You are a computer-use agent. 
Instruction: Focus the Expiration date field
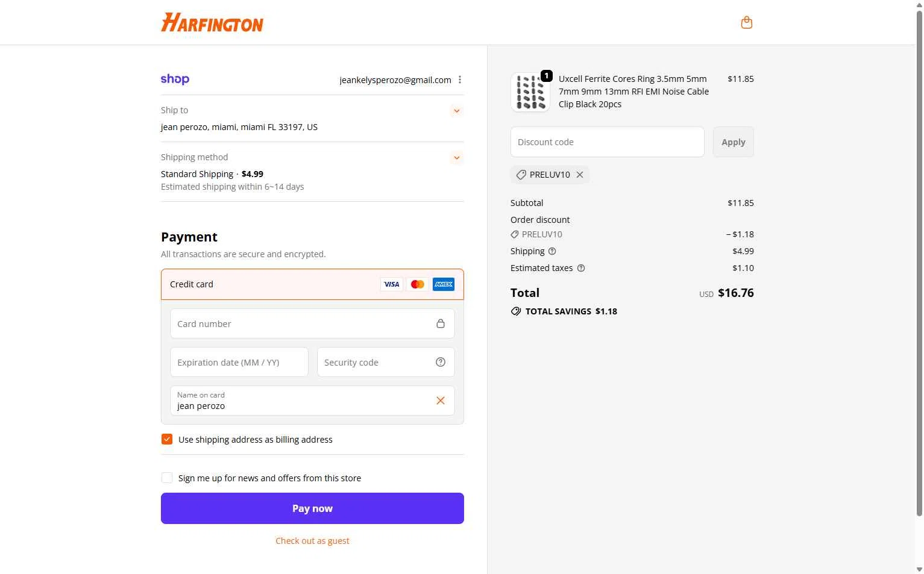click(x=239, y=363)
